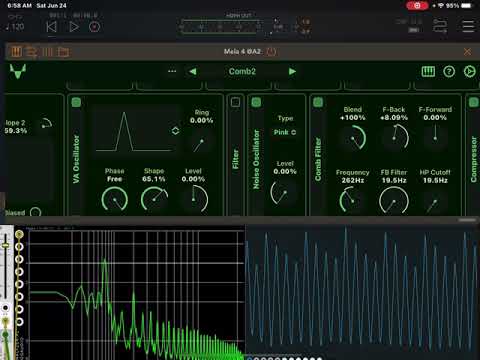Move the channel volume fader handle
The height and width of the screenshot is (360, 480).
[5, 246]
